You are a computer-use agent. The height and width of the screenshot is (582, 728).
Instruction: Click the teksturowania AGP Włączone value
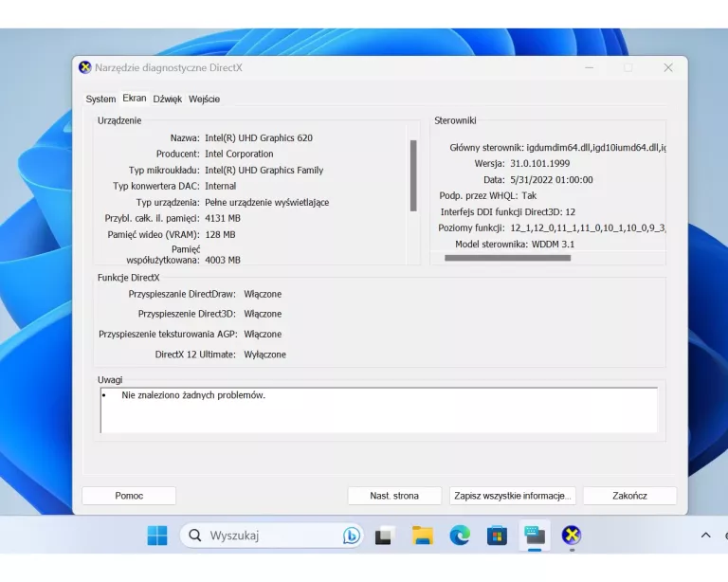pos(263,335)
